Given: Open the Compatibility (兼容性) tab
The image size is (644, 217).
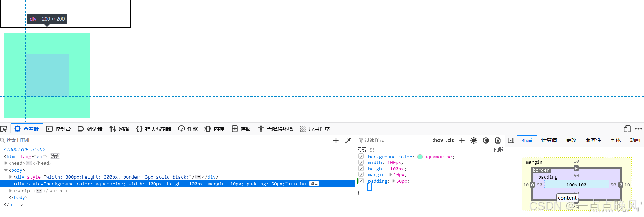Looking at the screenshot, I should (x=593, y=140).
